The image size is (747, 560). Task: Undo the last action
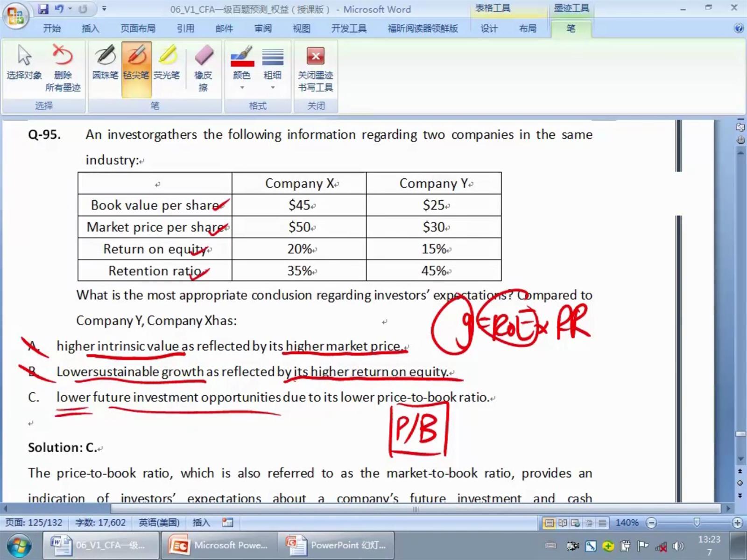[x=59, y=9]
